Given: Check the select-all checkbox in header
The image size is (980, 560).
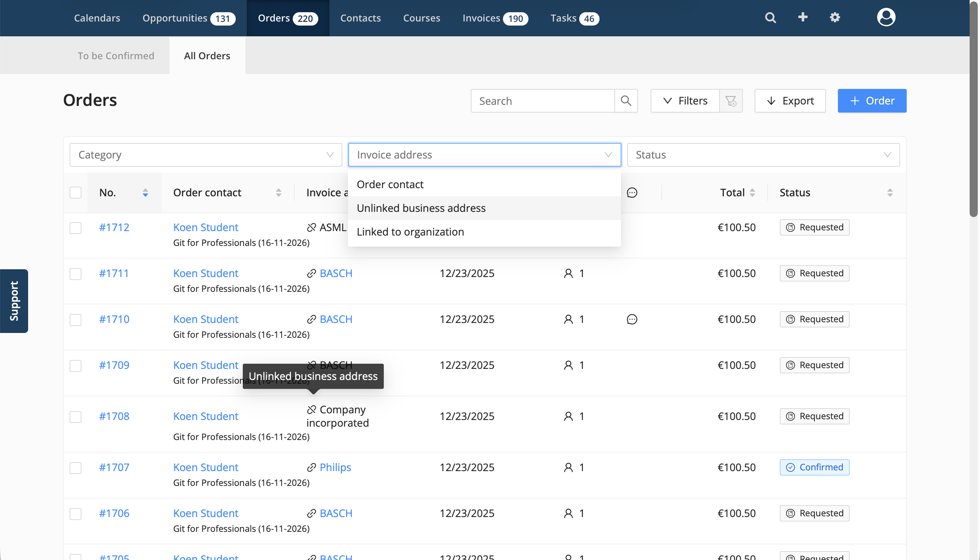Looking at the screenshot, I should [x=76, y=193].
